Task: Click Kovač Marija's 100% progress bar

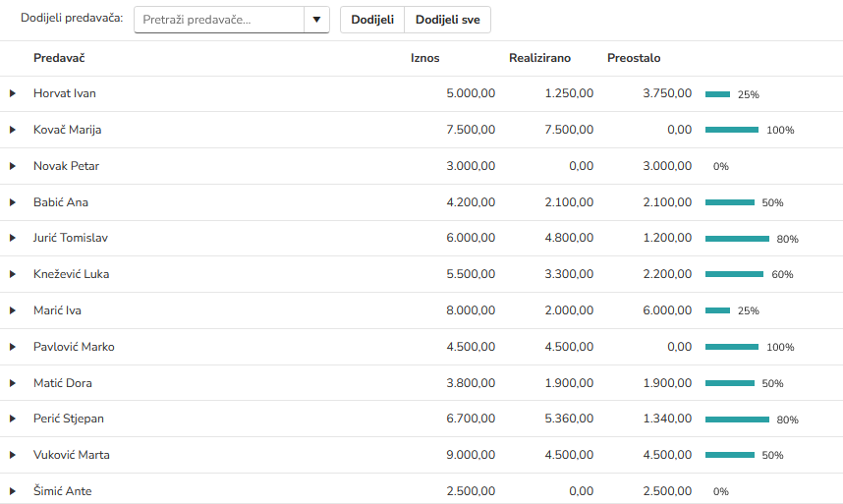Action: click(x=732, y=130)
